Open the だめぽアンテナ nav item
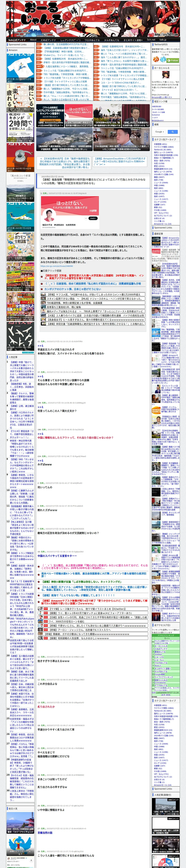 (x=48, y=40)
